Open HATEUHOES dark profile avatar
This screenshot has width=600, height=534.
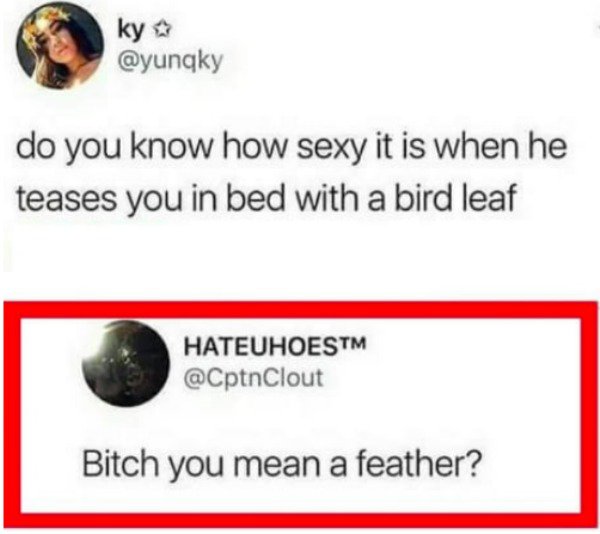(126, 363)
